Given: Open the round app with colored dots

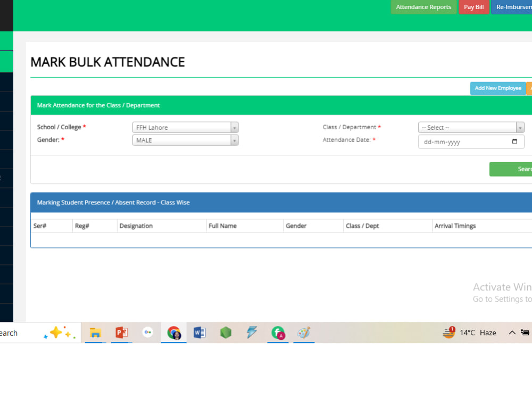Looking at the screenshot, I should pos(147,332).
